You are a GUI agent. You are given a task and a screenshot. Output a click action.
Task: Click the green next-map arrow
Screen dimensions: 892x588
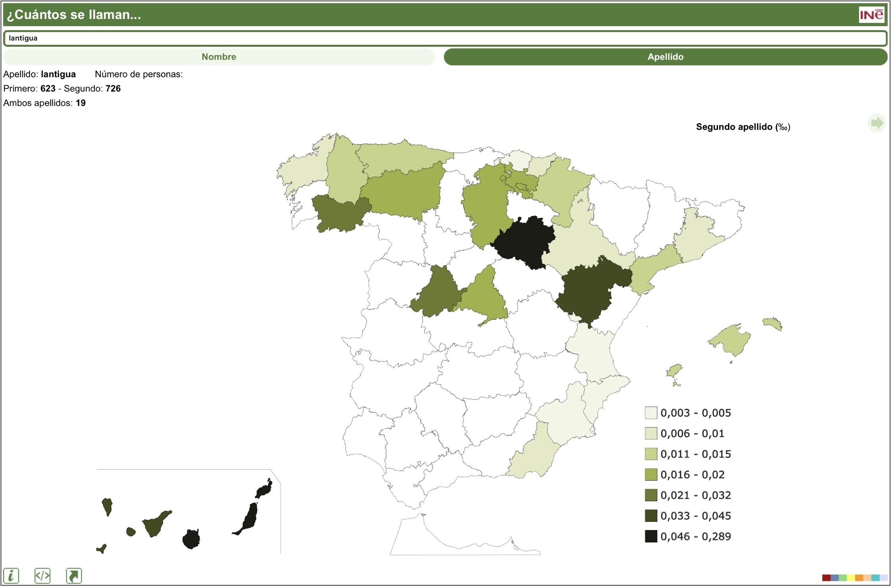(877, 123)
